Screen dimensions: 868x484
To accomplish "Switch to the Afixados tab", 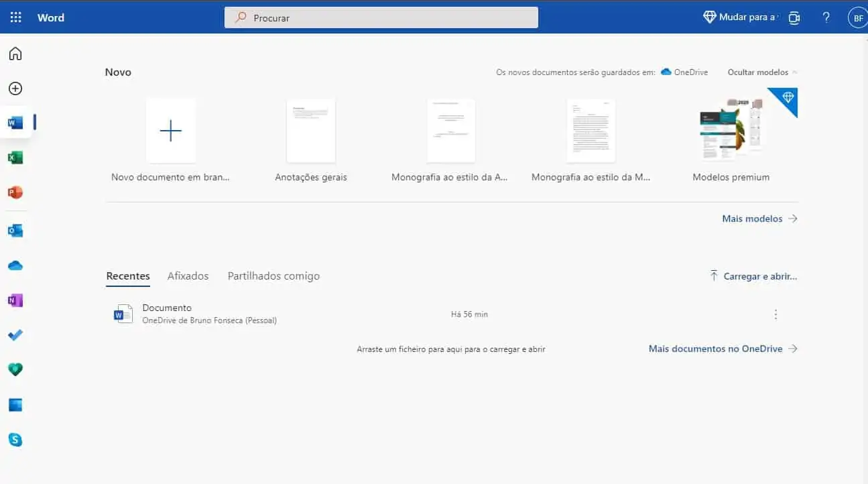I will point(188,276).
